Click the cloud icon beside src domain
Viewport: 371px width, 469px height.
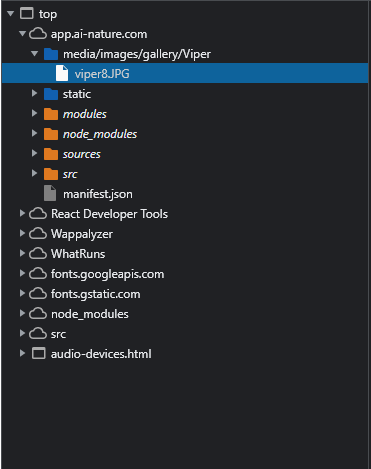click(x=38, y=334)
